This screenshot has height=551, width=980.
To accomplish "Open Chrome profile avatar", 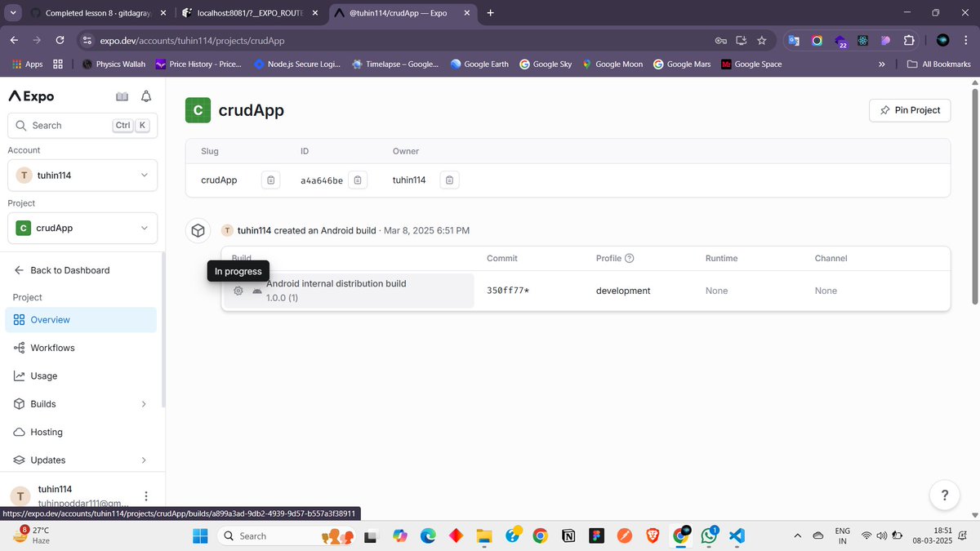I will click(x=942, y=40).
